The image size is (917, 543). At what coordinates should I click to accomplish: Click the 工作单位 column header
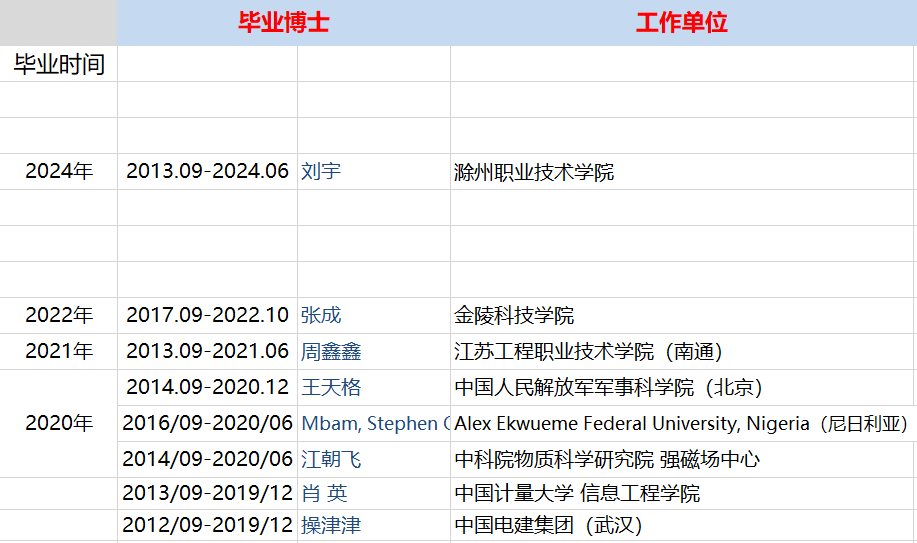(682, 23)
